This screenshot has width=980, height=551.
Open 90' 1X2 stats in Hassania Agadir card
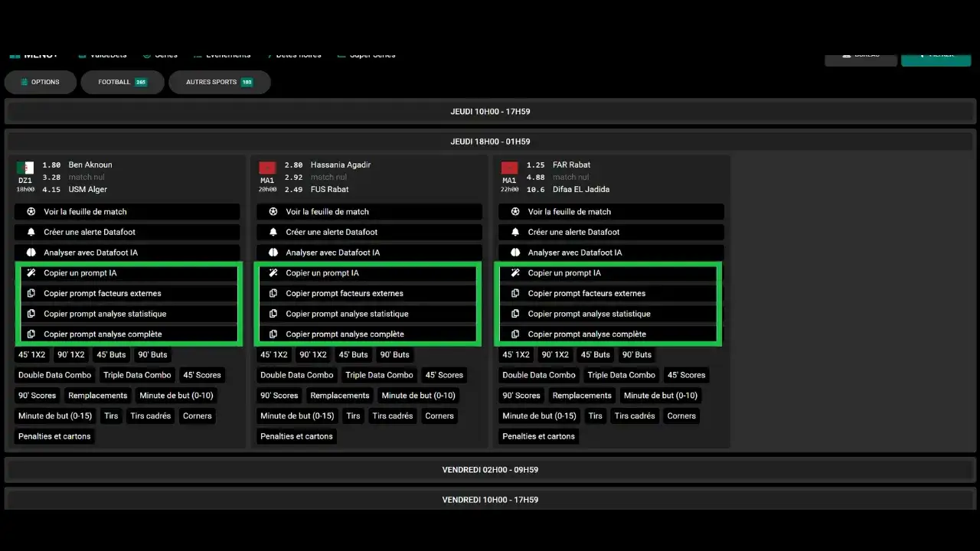313,355
